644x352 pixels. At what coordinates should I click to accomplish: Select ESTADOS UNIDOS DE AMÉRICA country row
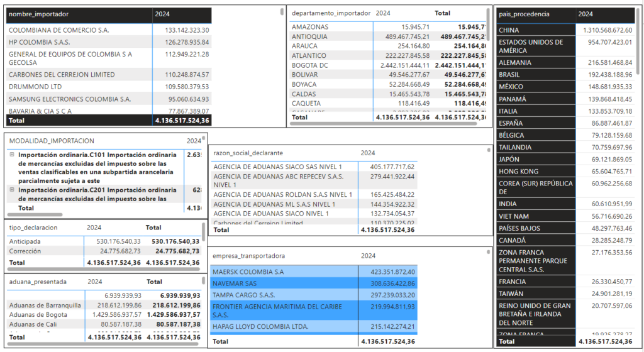[565, 46]
